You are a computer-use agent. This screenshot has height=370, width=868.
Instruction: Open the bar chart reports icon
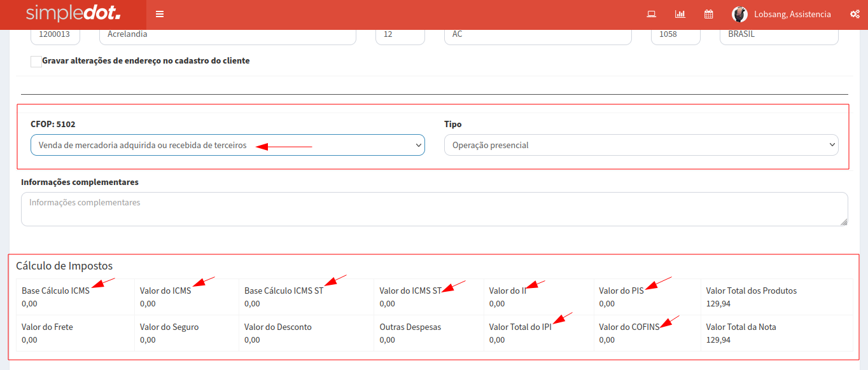point(680,14)
